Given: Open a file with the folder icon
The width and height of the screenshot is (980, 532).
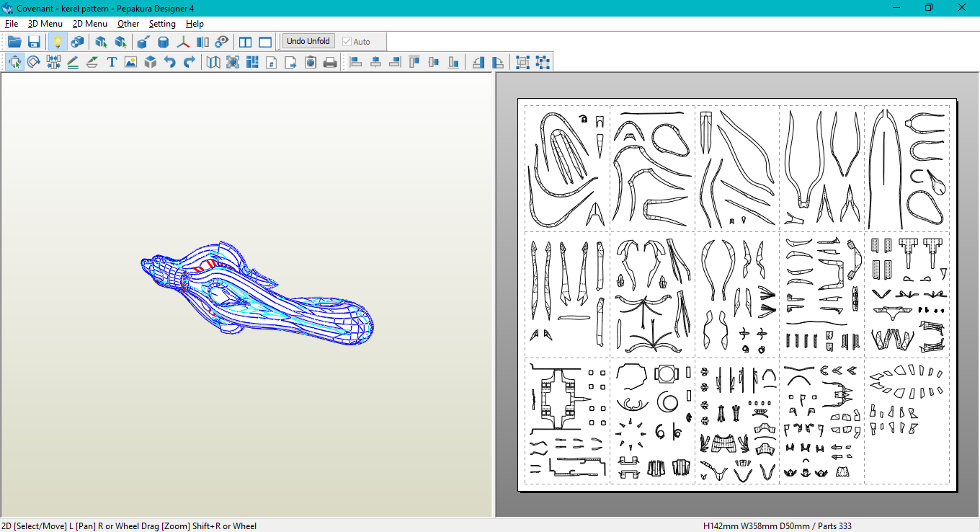Looking at the screenshot, I should [14, 41].
